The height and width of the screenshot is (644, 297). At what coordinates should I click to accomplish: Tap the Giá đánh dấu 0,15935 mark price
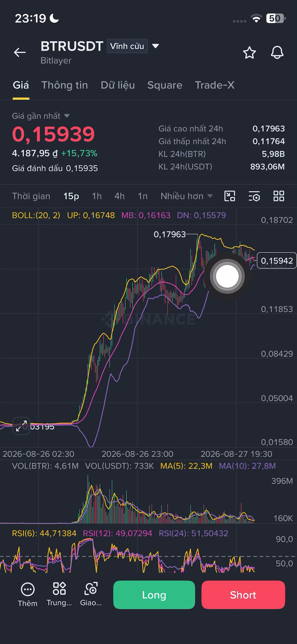55,168
